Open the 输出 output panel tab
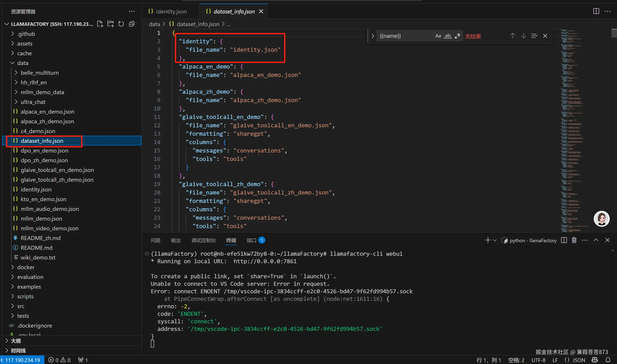 click(x=176, y=240)
